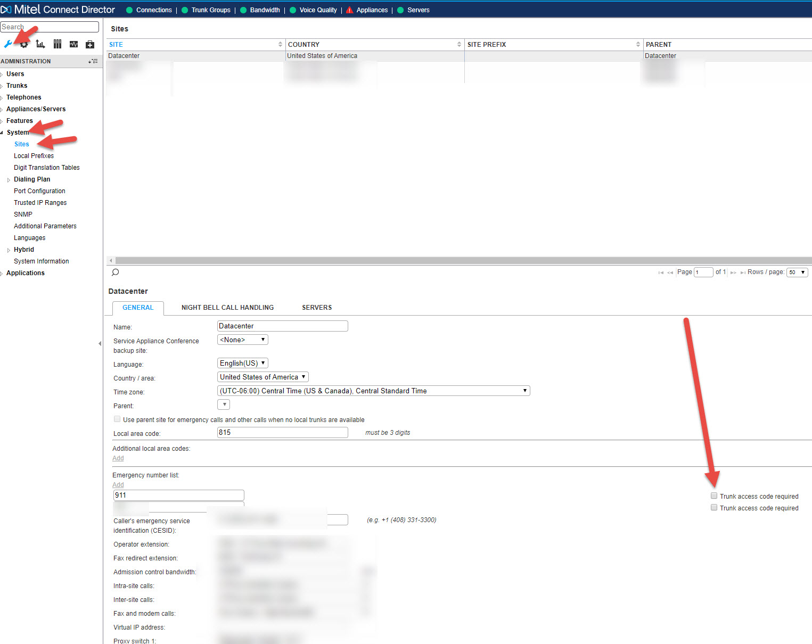Open Voice Quality status in top bar
Image resolution: width=812 pixels, height=644 pixels.
[313, 10]
